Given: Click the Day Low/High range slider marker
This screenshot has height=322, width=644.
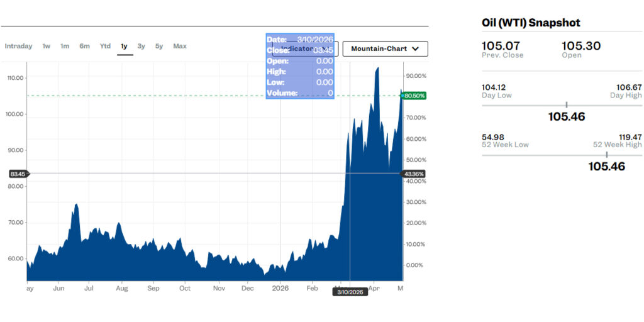Looking at the screenshot, I should coord(567,105).
